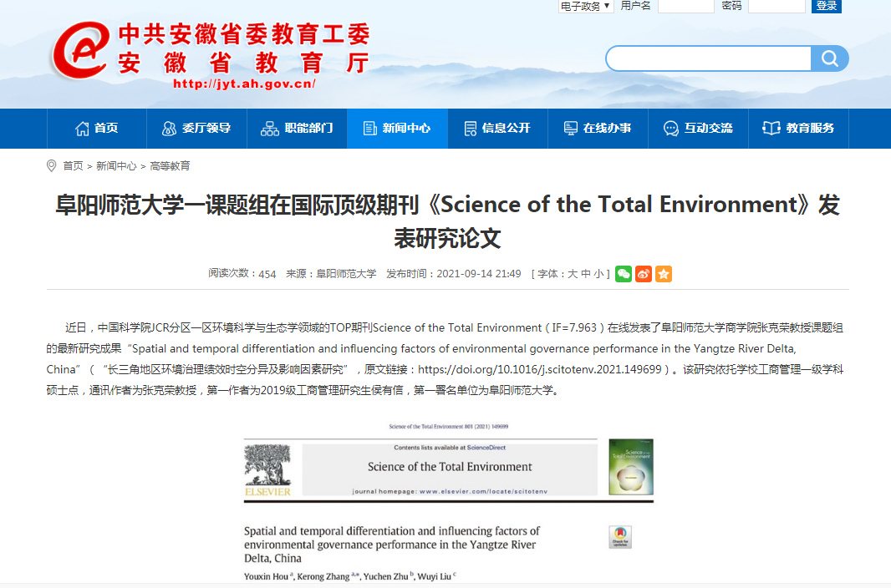Screen dimensions: 891x588
Task: Open the 在线办事 navigation item
Action: [598, 128]
